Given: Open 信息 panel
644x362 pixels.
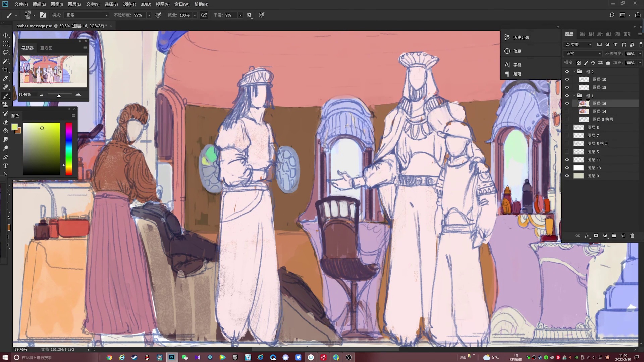Looking at the screenshot, I should 517,51.
